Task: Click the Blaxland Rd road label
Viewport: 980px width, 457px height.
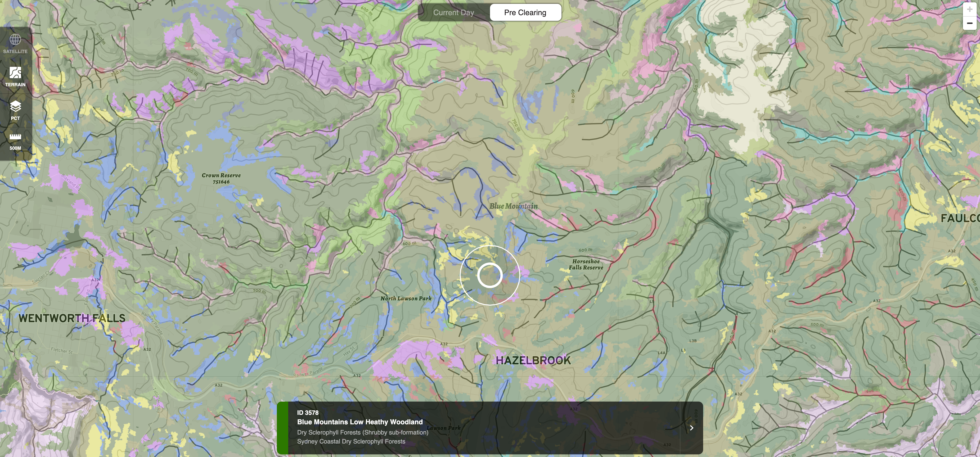Action: (x=71, y=182)
